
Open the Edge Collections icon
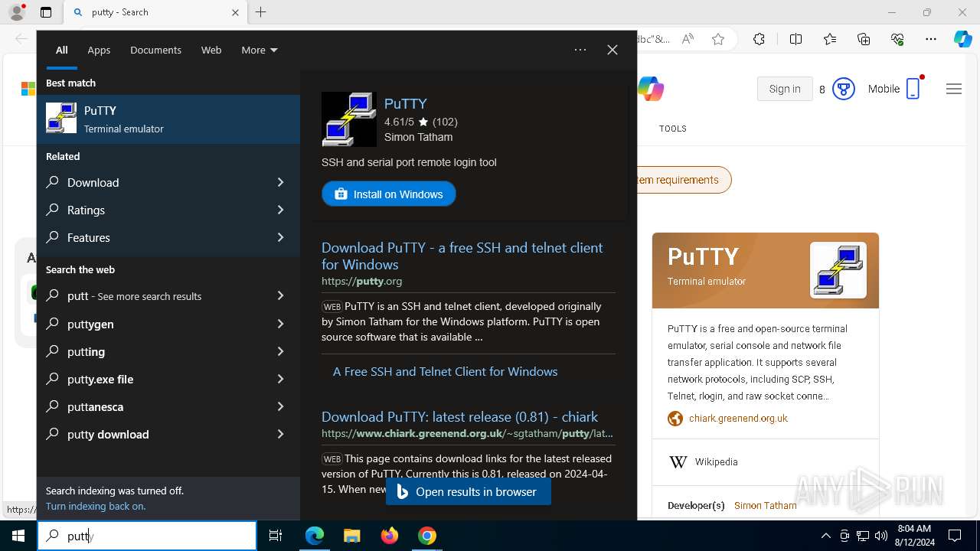coord(864,39)
